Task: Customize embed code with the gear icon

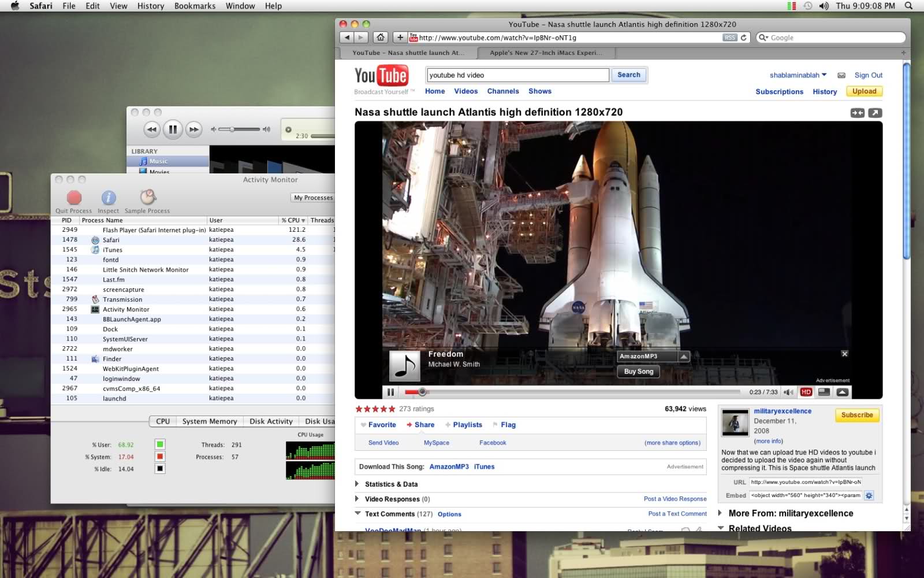Action: pyautogui.click(x=869, y=495)
